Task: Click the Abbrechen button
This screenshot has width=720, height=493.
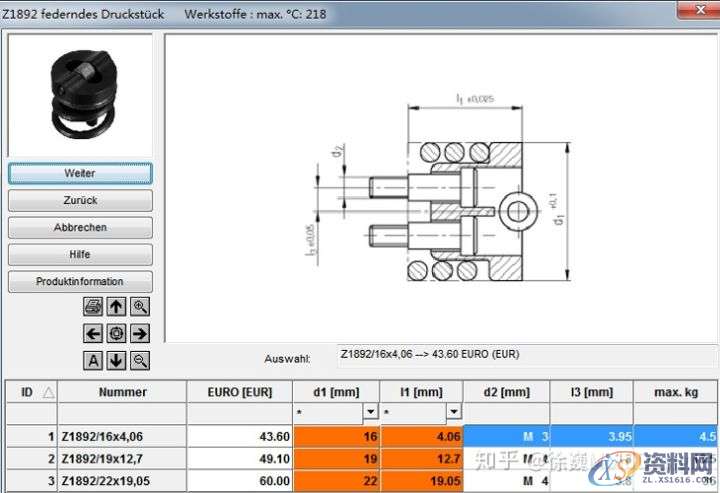Action: (80, 227)
